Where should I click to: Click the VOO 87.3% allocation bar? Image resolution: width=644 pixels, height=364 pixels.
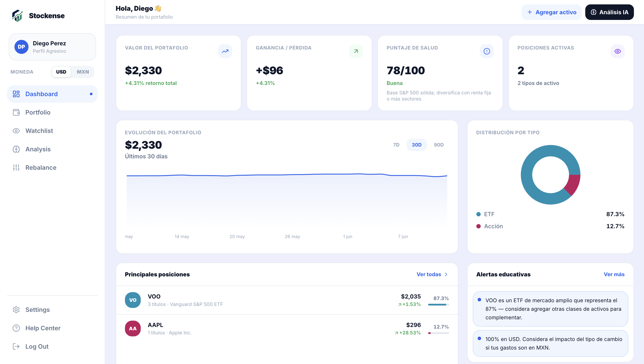tap(438, 305)
